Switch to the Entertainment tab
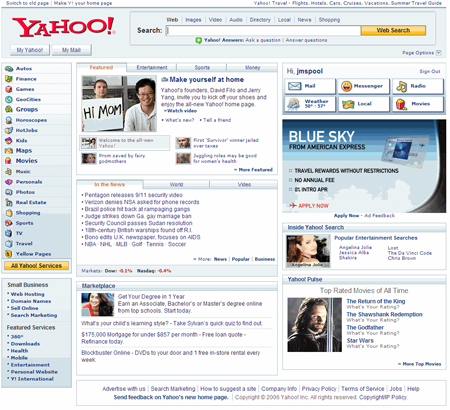 click(x=152, y=68)
